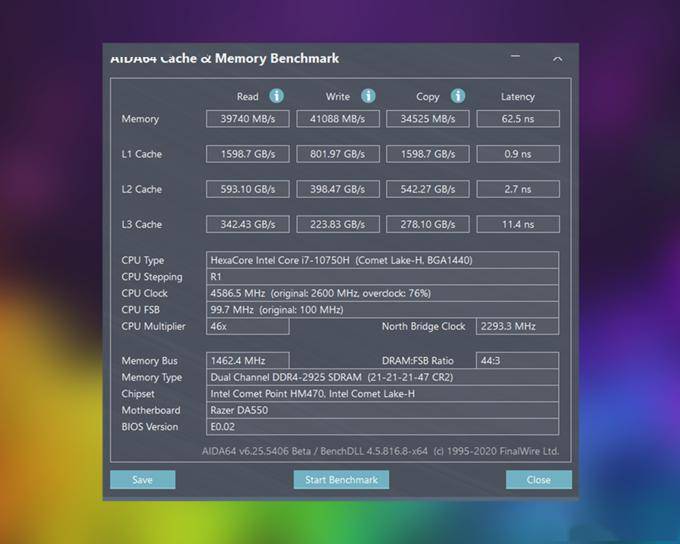Click the info icon next to Write

(368, 96)
